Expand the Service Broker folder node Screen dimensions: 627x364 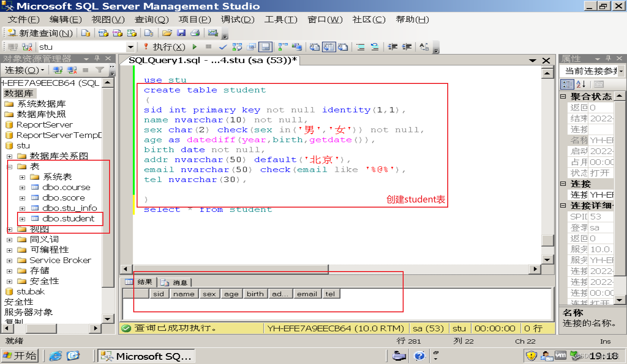pos(9,260)
